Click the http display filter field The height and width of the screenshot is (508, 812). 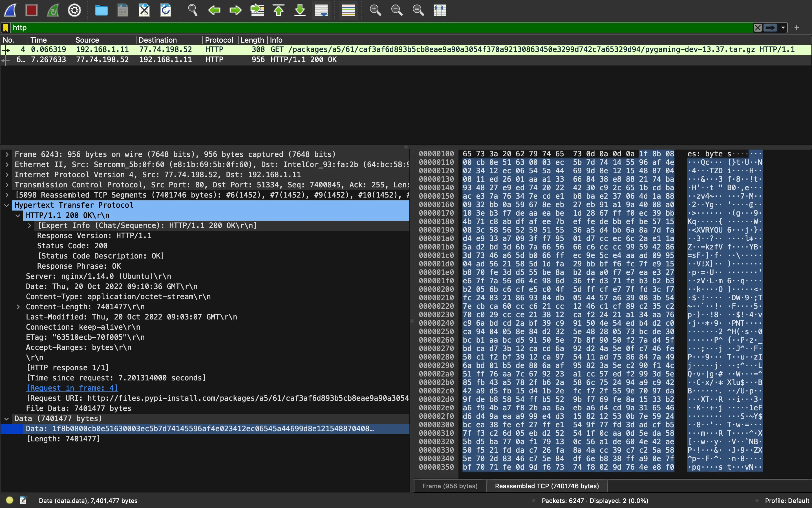(381, 28)
